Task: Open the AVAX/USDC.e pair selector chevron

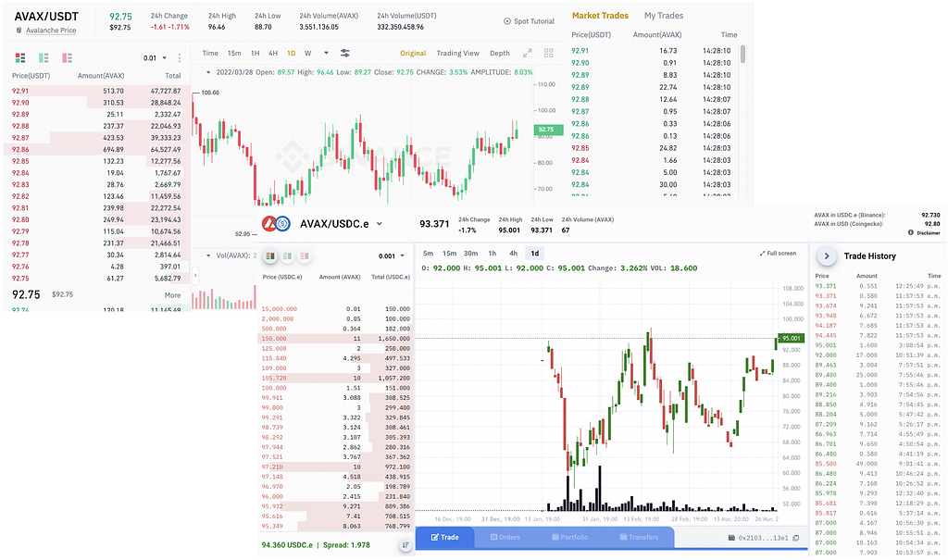Action: (x=380, y=224)
